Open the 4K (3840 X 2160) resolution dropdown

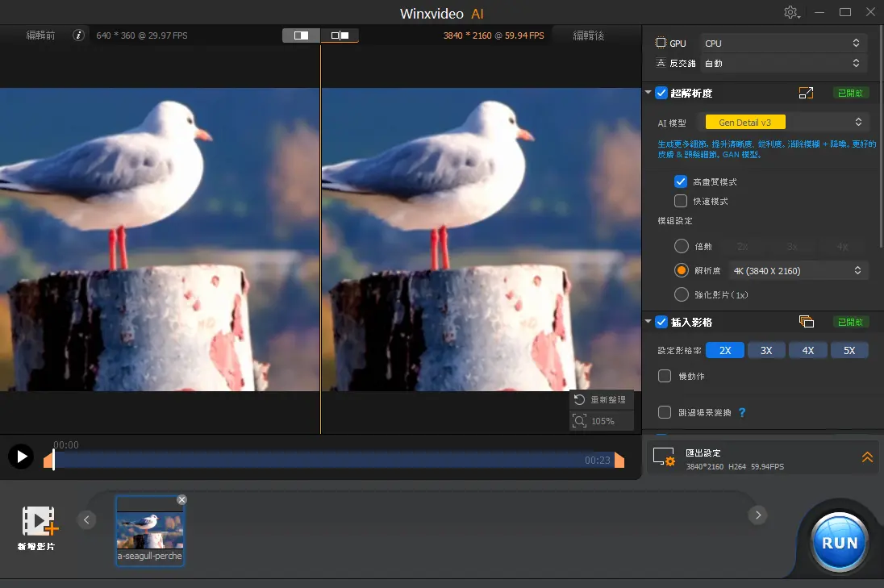798,271
